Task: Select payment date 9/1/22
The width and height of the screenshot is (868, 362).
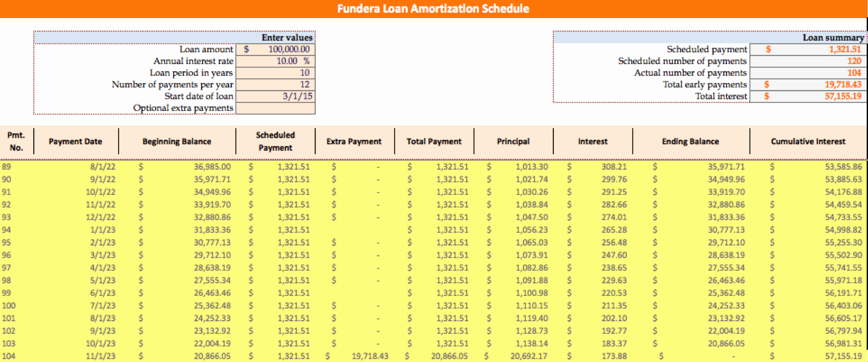Action: (103, 179)
